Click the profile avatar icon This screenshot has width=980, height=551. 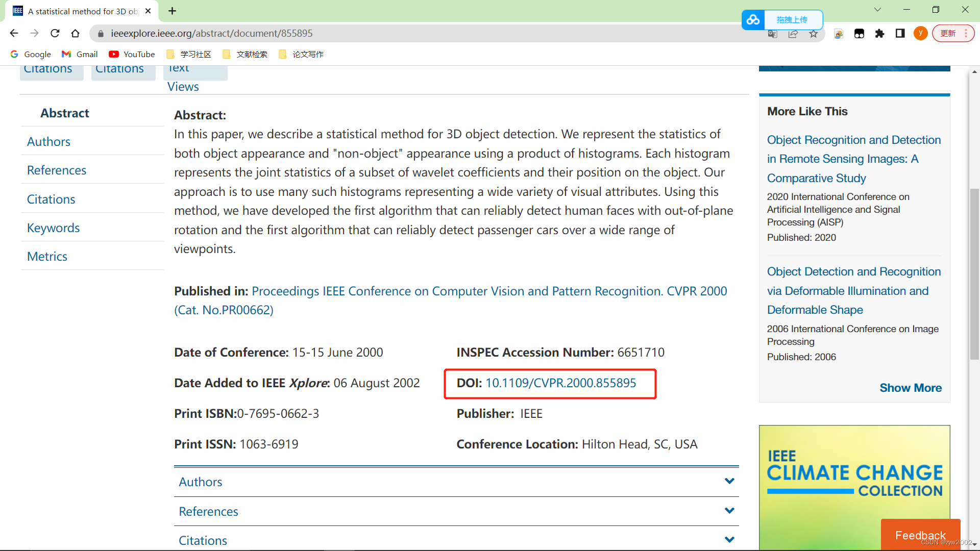(x=920, y=34)
